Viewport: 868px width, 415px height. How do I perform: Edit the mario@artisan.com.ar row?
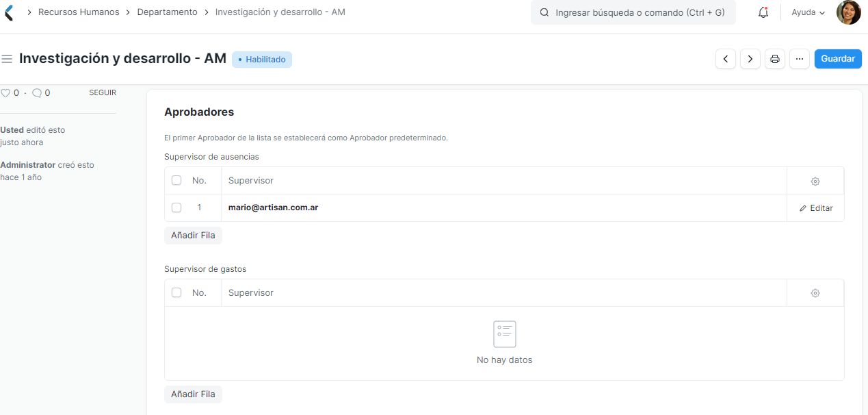click(x=816, y=208)
